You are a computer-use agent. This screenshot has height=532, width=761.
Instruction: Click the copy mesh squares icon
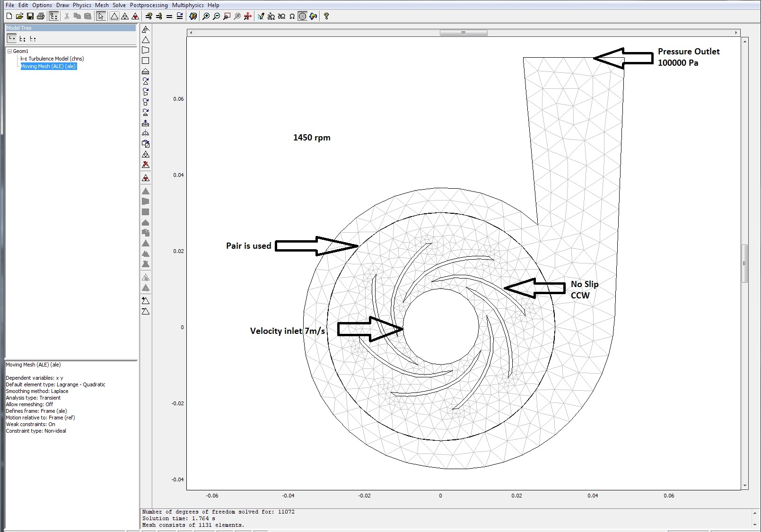tap(146, 144)
